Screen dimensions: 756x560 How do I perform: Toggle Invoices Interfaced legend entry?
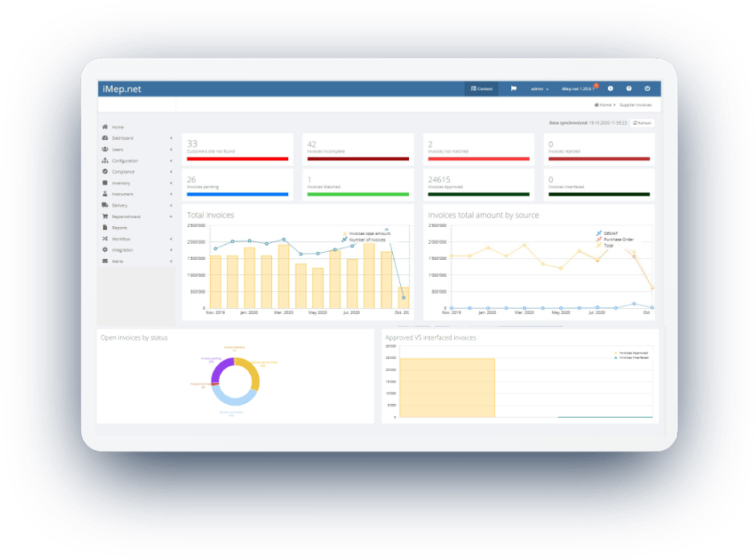point(631,358)
